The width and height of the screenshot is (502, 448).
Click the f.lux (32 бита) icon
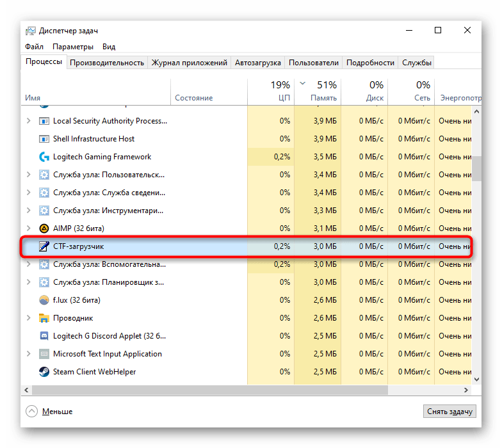[44, 300]
